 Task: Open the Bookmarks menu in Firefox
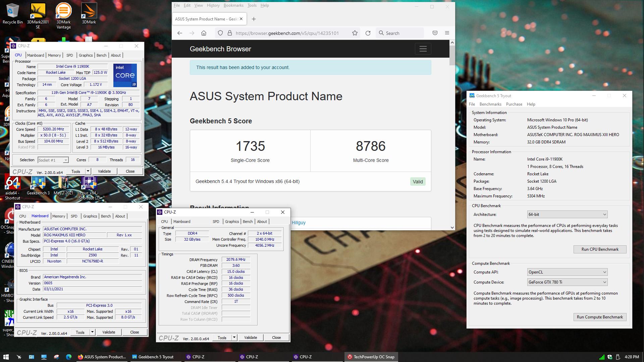233,5
